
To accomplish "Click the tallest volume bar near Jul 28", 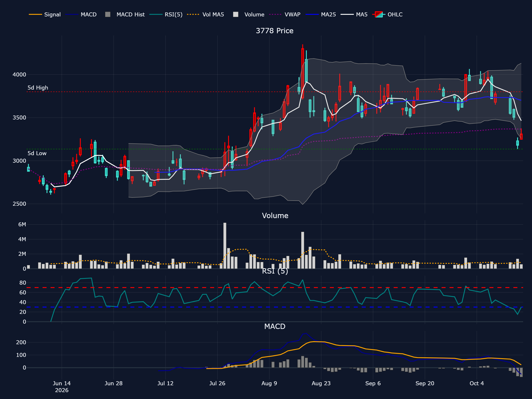I will click(225, 246).
